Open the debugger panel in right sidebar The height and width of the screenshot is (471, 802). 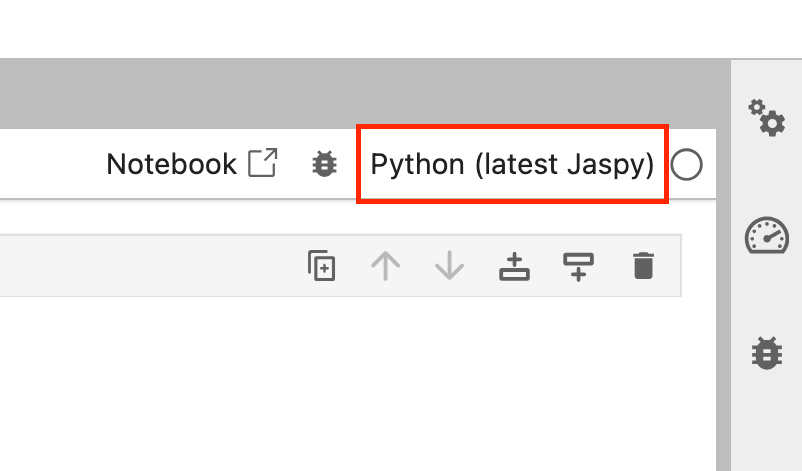pyautogui.click(x=767, y=352)
